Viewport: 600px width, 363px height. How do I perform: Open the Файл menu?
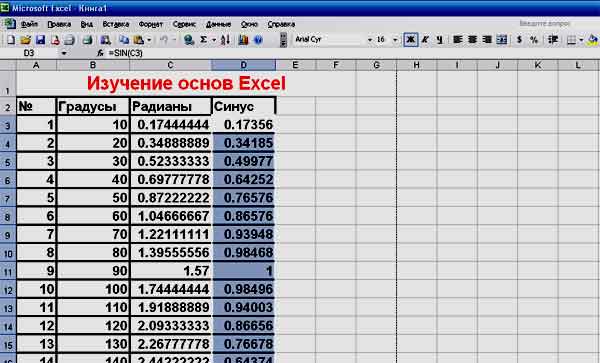click(x=29, y=24)
